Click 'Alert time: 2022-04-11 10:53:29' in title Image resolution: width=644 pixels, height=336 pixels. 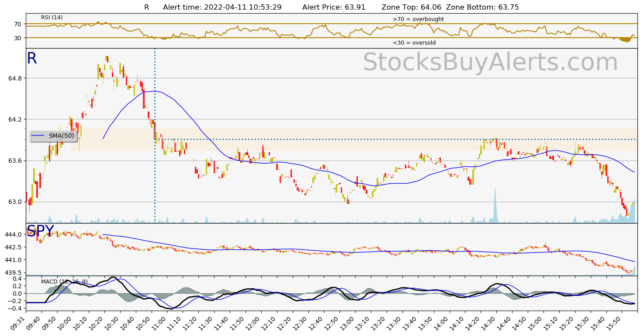pyautogui.click(x=222, y=7)
